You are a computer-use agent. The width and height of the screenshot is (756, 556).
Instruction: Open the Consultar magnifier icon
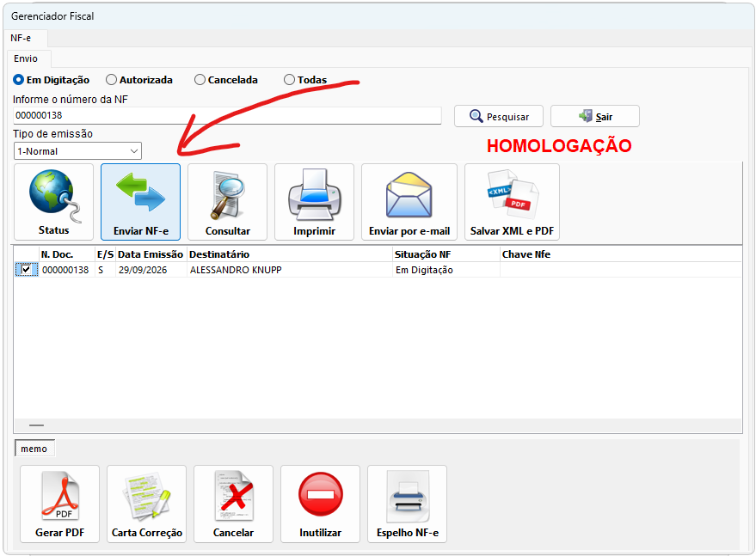click(227, 201)
